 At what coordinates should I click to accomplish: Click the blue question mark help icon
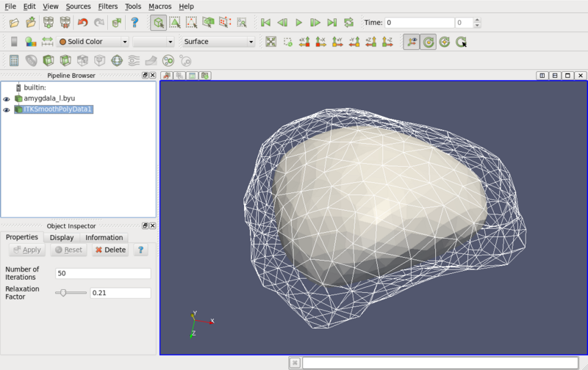pyautogui.click(x=135, y=23)
